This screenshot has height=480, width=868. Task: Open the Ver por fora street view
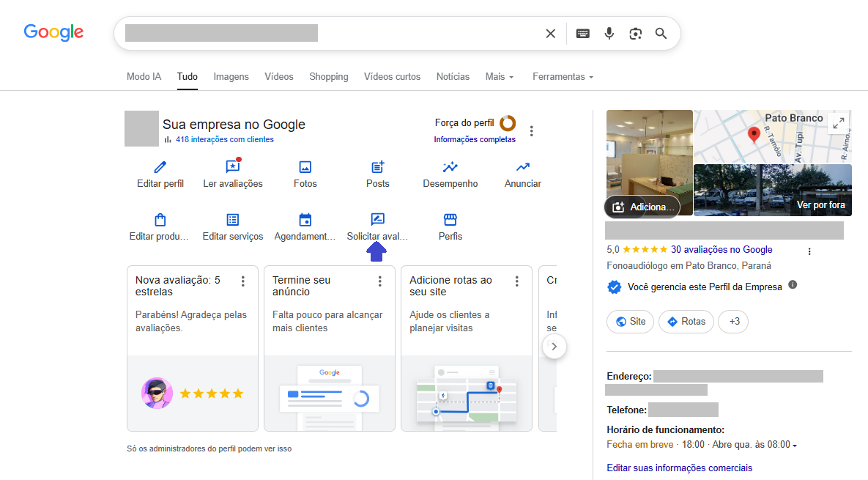pyautogui.click(x=772, y=190)
